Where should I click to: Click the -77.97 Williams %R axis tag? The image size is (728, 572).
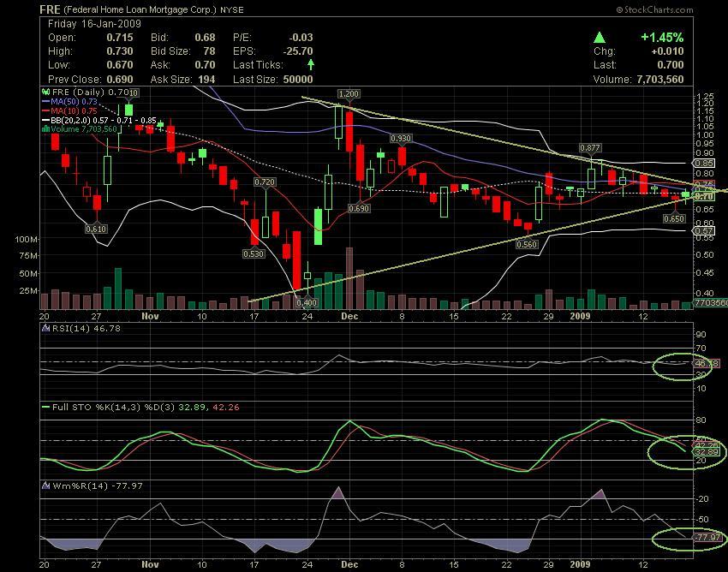point(707,538)
